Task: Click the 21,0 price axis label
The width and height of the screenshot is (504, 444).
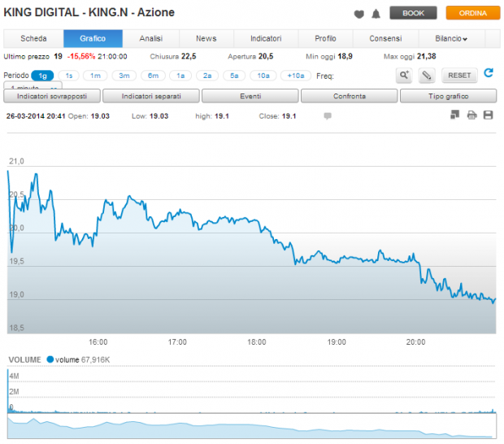Action: 16,161
